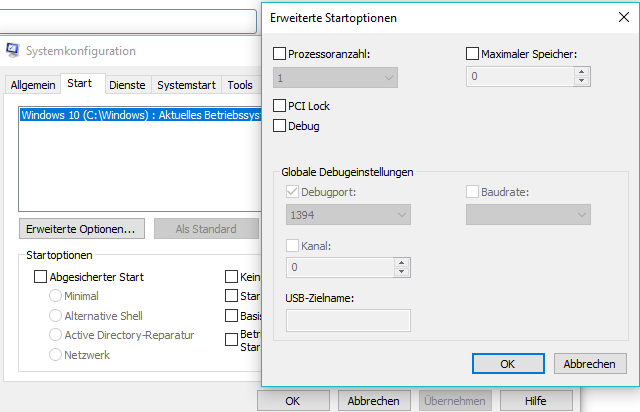Click Erweiterte Optionen... button
640x412 pixels.
point(82,229)
